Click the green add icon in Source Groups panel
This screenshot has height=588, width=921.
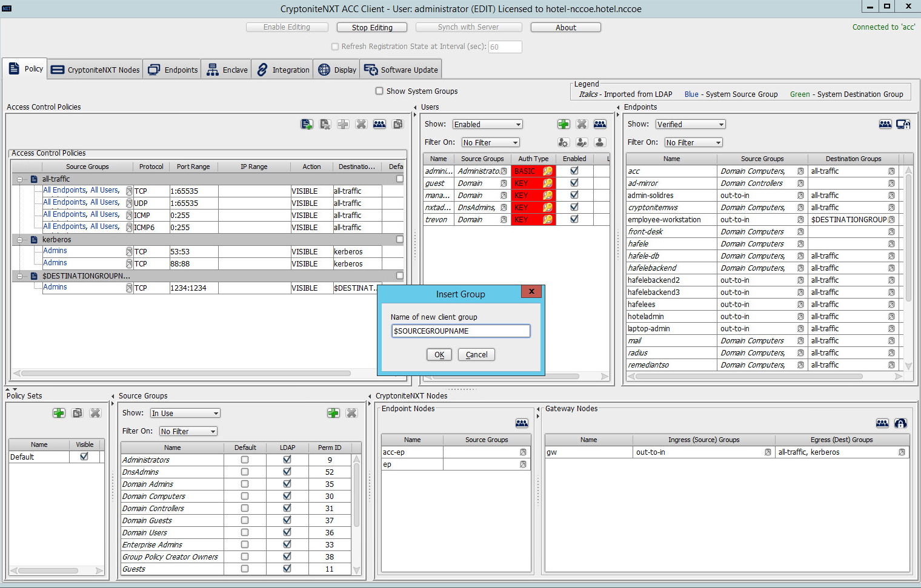point(333,413)
